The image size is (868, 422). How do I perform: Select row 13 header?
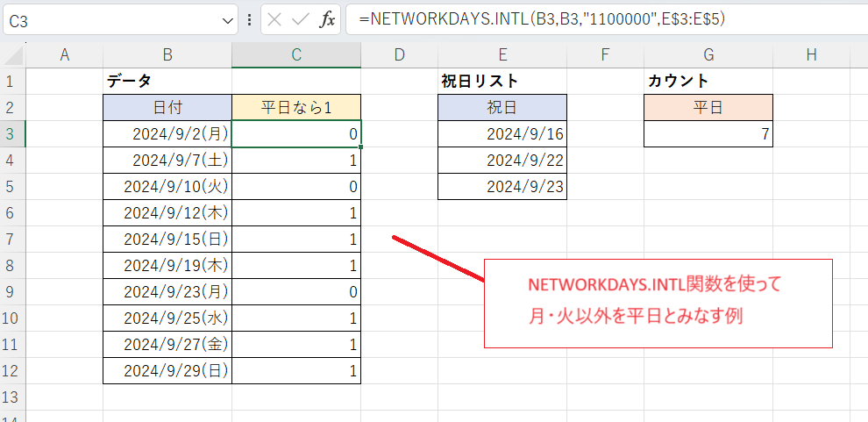tap(13, 397)
